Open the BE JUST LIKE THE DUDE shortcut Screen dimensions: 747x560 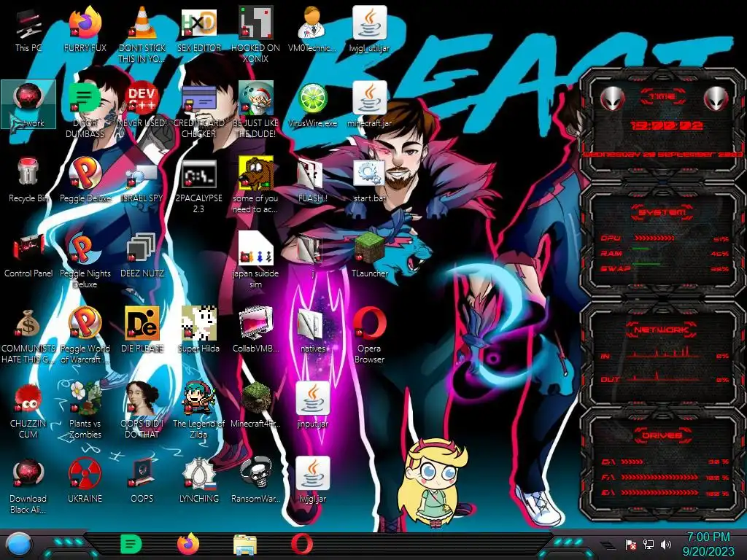coord(255,109)
